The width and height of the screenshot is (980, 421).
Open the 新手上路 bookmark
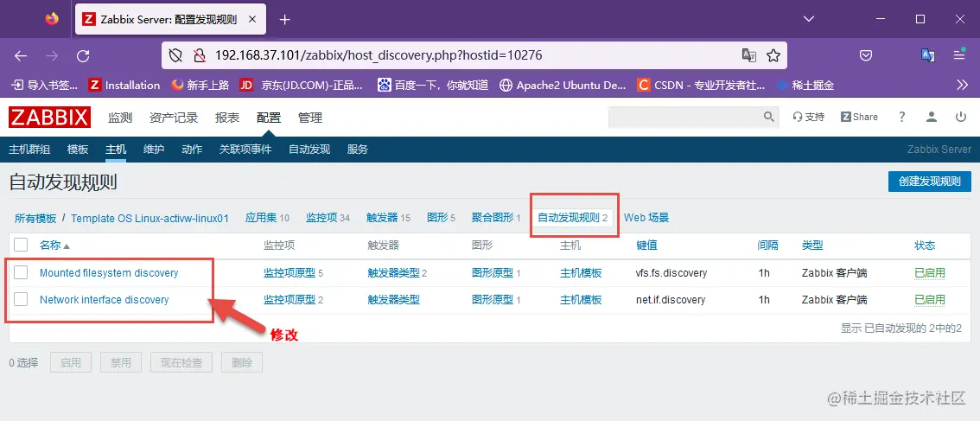coord(200,85)
